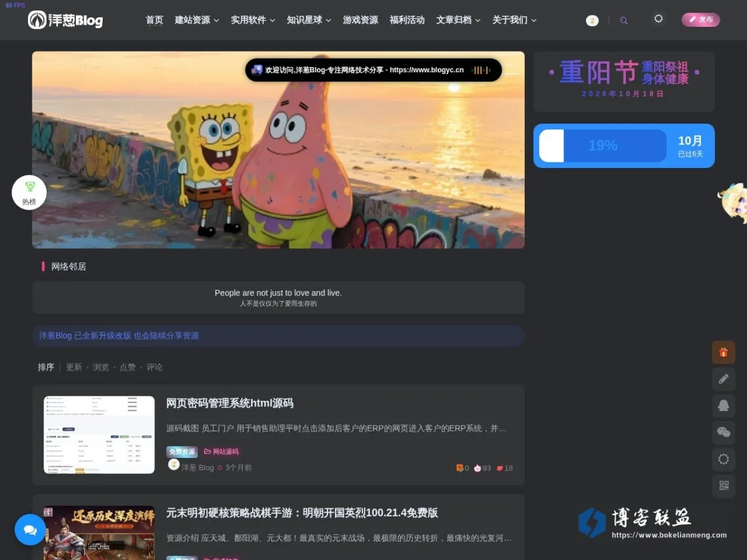Image resolution: width=747 pixels, height=560 pixels.
Task: Click the welcome announcement pill on banner
Action: [x=374, y=70]
